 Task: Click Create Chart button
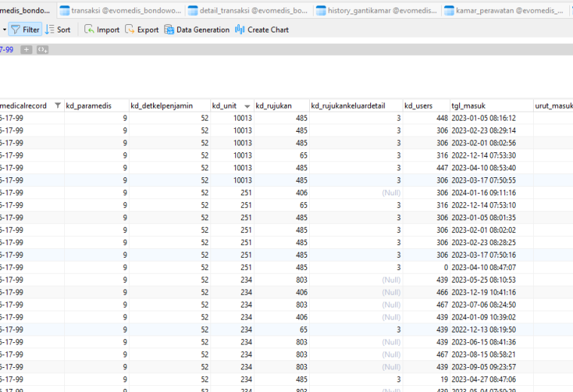262,29
